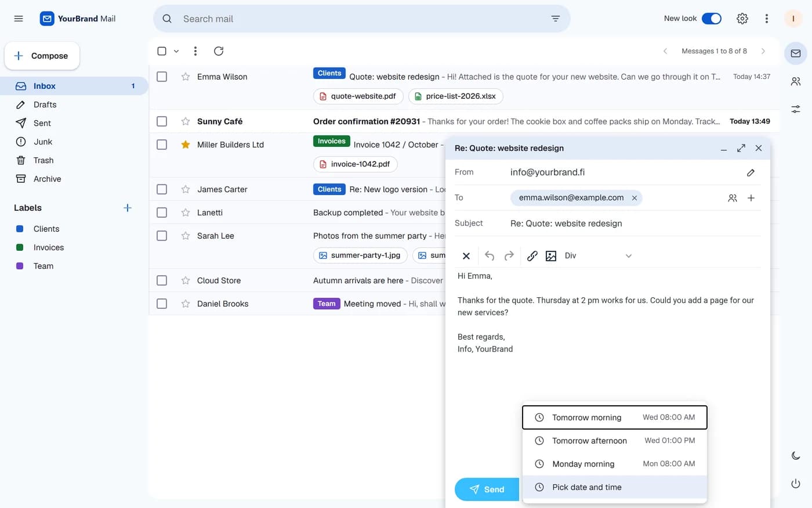Screen dimensions: 812x508
Task: Open the select-all dropdown arrow
Action: (x=176, y=51)
